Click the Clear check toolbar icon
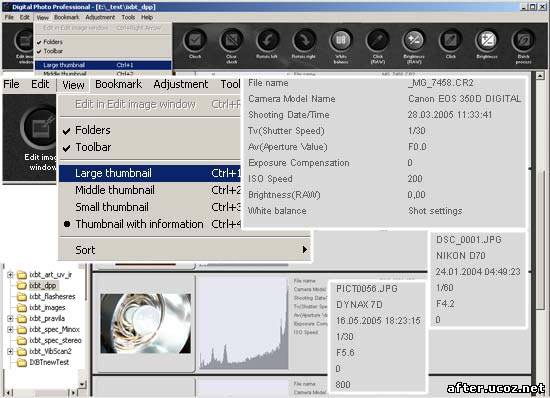 coord(231,41)
